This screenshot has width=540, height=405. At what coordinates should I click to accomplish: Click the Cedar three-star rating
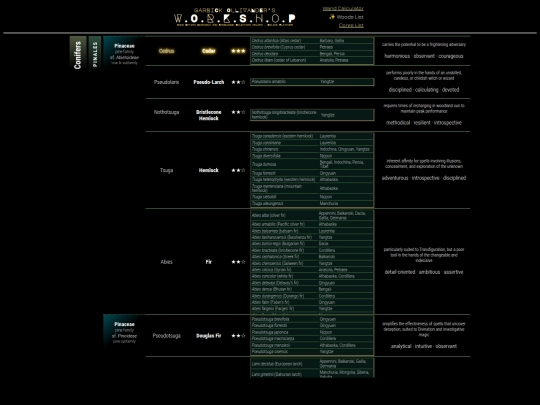(238, 51)
